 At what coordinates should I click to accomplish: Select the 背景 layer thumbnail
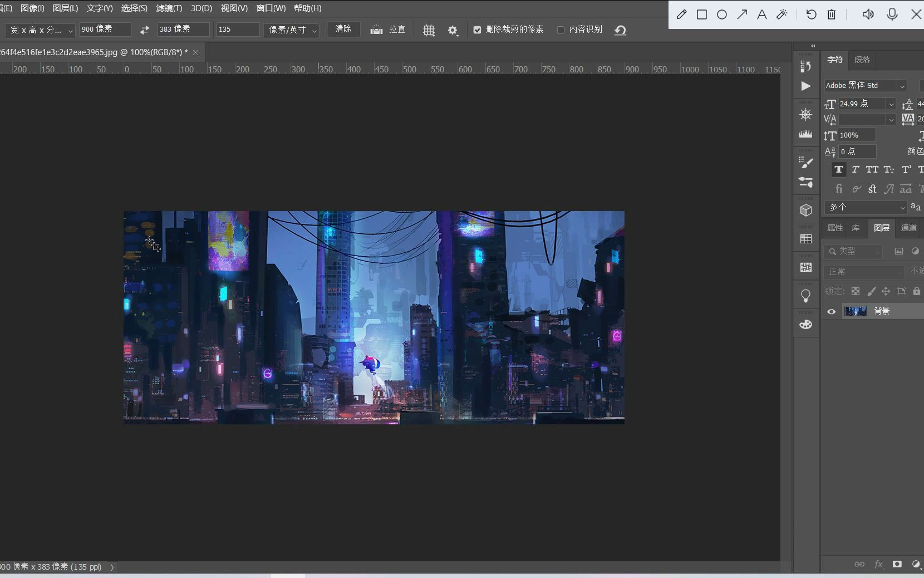(855, 311)
